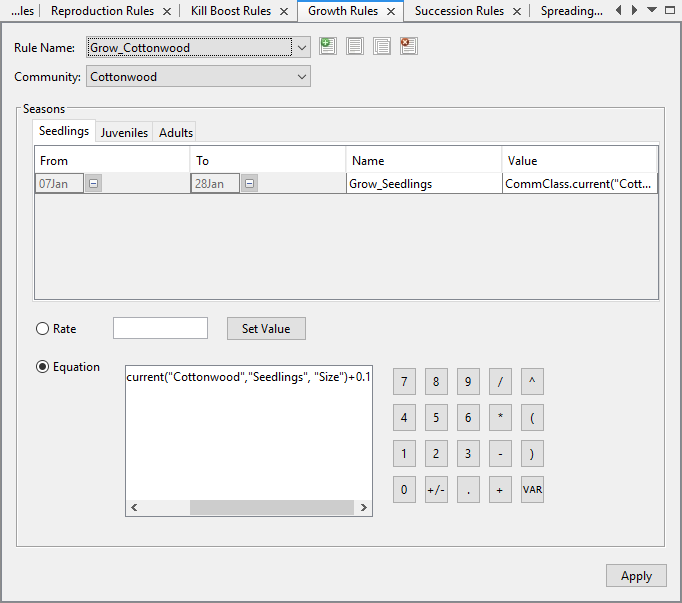Open the From date picker for 07Jan
Screen dimensions: 682x603
pos(93,184)
